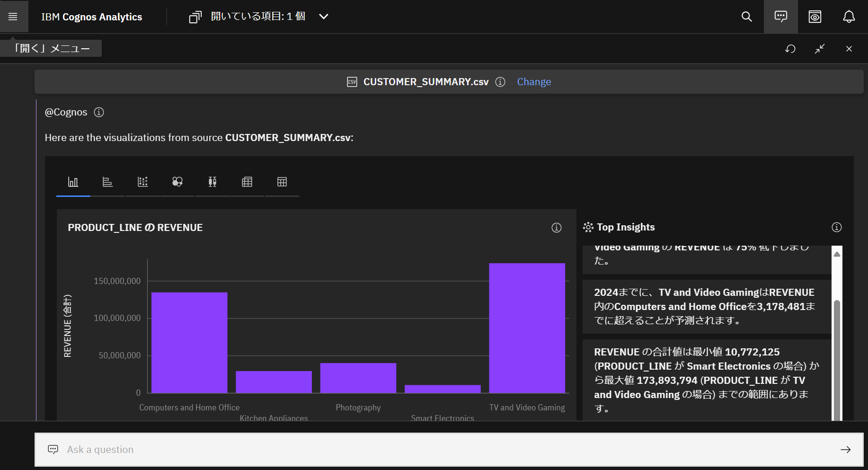This screenshot has width=868, height=470.
Task: Click the open items windows icon
Action: (x=195, y=17)
